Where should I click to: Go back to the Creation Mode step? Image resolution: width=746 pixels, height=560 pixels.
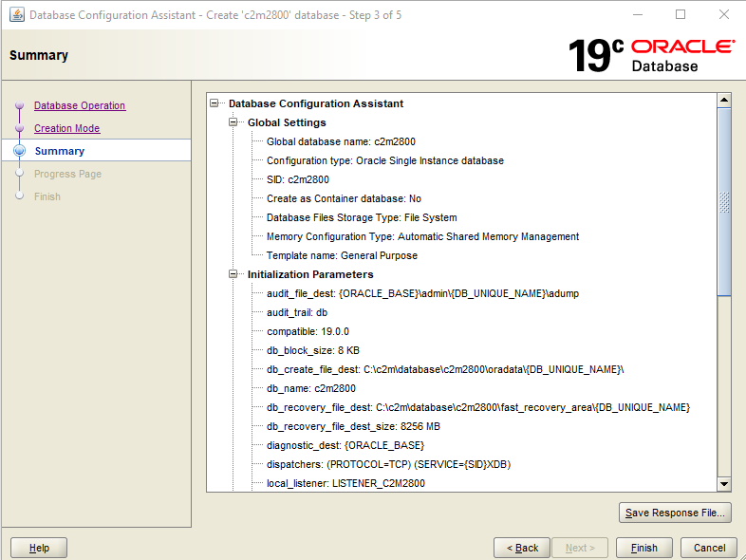click(66, 128)
